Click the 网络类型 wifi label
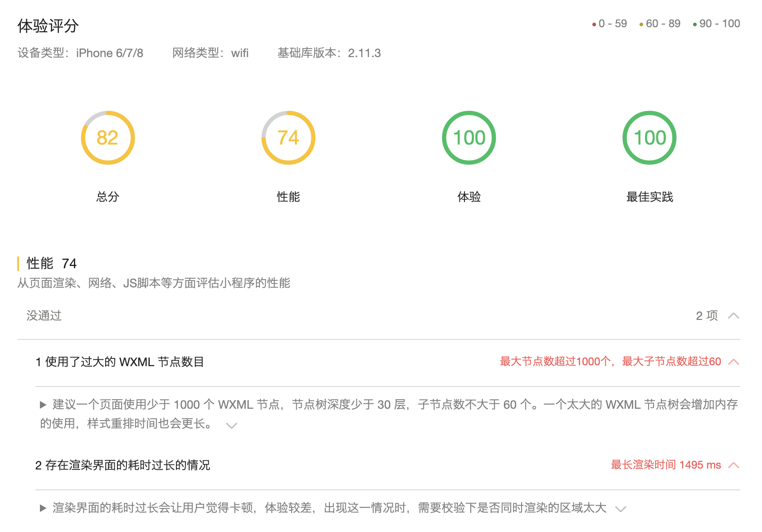 [x=210, y=53]
